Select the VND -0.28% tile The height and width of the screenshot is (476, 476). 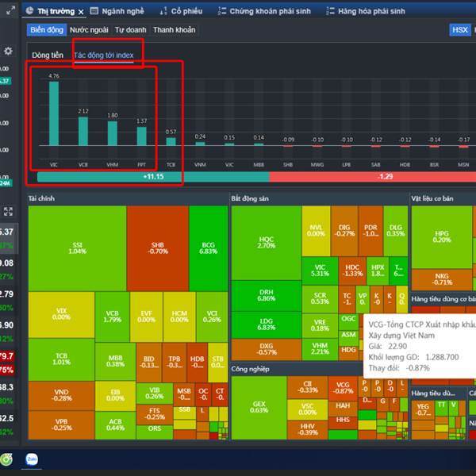[x=61, y=395]
